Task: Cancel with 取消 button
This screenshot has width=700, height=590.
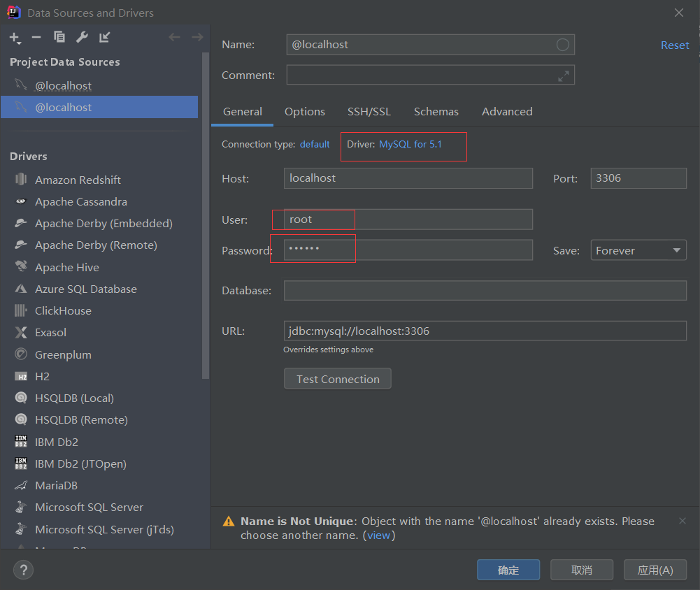Action: point(582,570)
